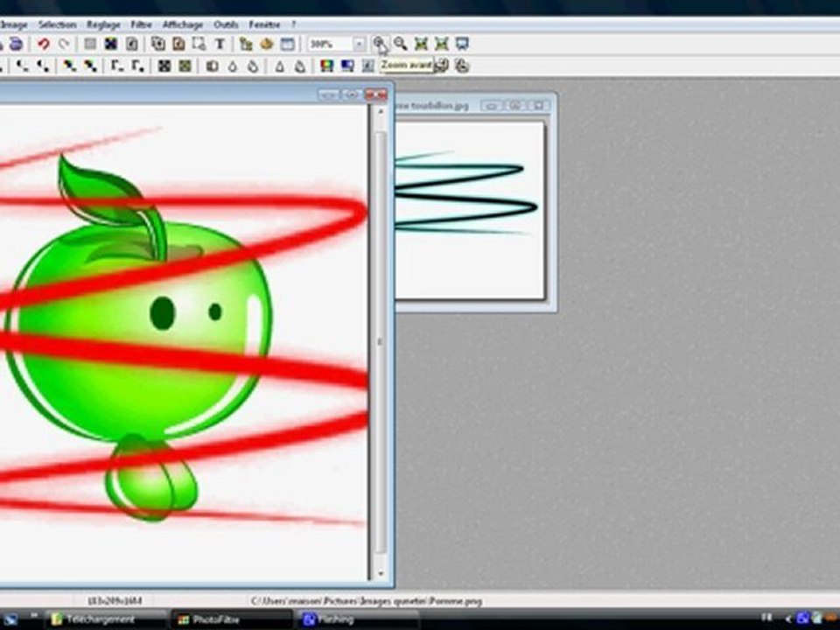
Task: Decrease contrast with the minus icon
Action: pyautogui.click(x=22, y=66)
